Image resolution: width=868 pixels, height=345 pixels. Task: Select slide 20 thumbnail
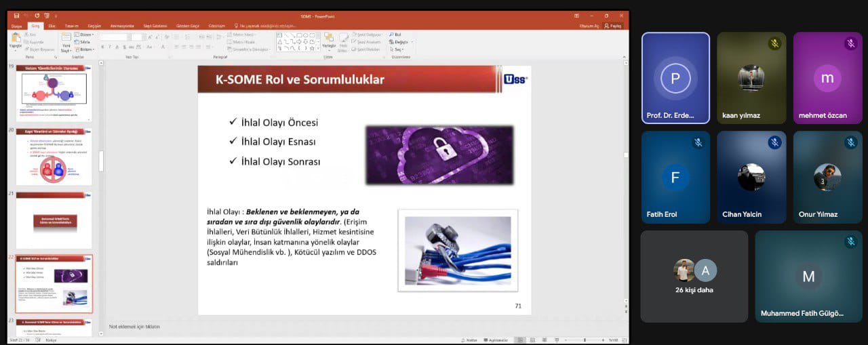click(x=54, y=157)
